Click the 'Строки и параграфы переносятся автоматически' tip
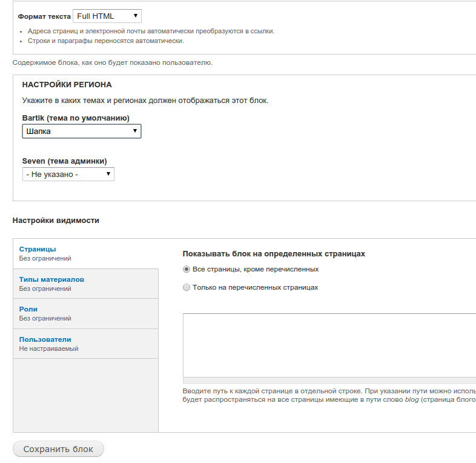Image resolution: width=476 pixels, height=463 pixels. click(x=105, y=41)
